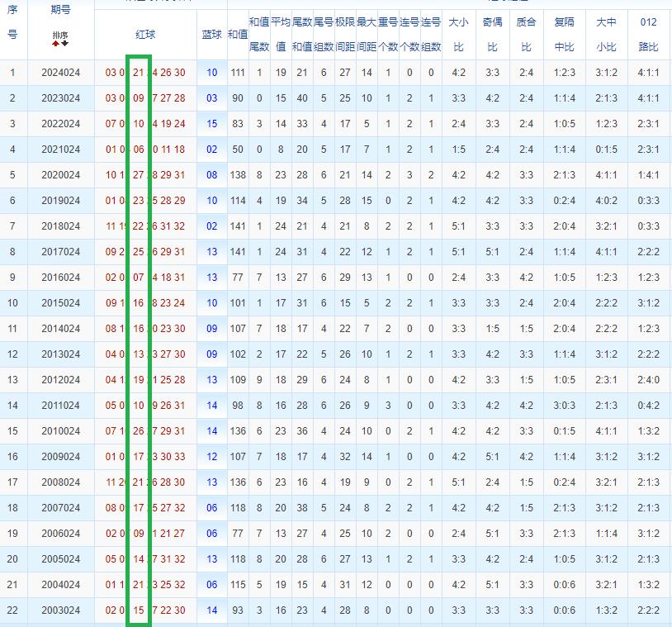Open period 2003024 in the last row
Viewport: 672px width, 627px height.
pos(60,610)
